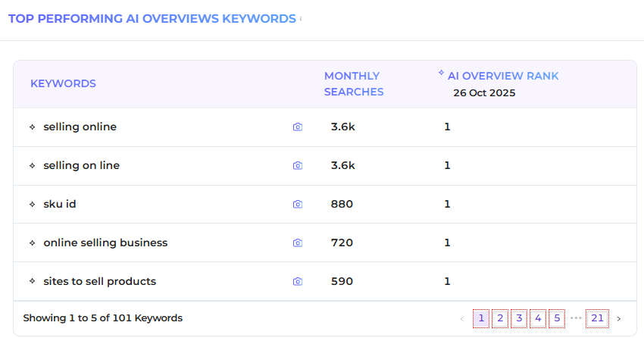The width and height of the screenshot is (644, 338).
Task: Open snapshot icon for 'online selling business'
Action: 298,243
